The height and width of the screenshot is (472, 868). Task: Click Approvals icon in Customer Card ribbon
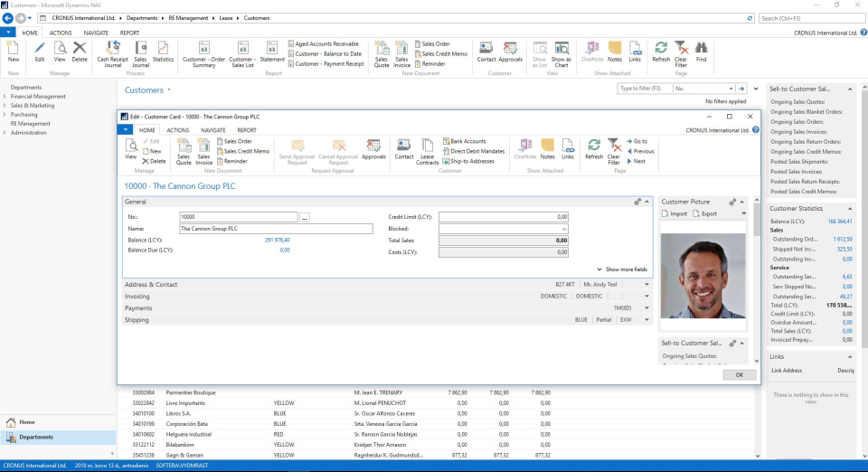click(x=373, y=149)
